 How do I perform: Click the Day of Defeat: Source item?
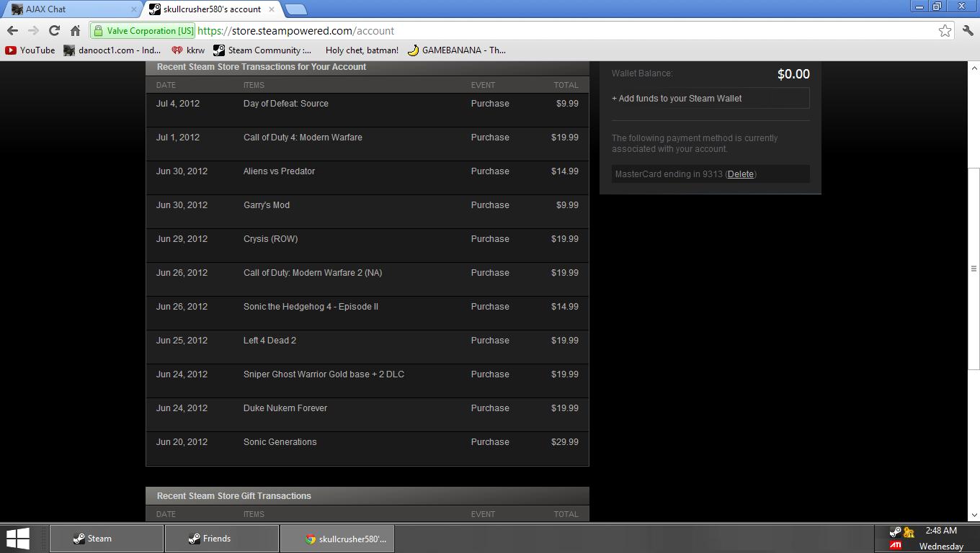[286, 104]
